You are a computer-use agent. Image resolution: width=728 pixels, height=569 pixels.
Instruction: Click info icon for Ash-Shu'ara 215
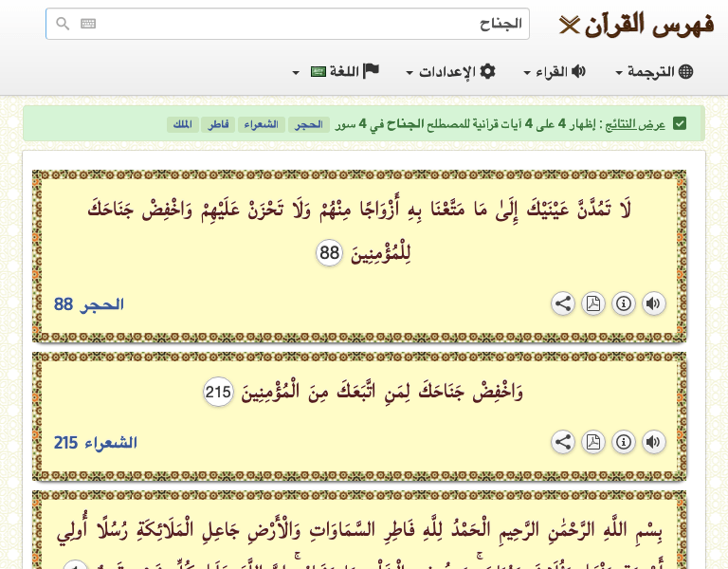tap(624, 442)
